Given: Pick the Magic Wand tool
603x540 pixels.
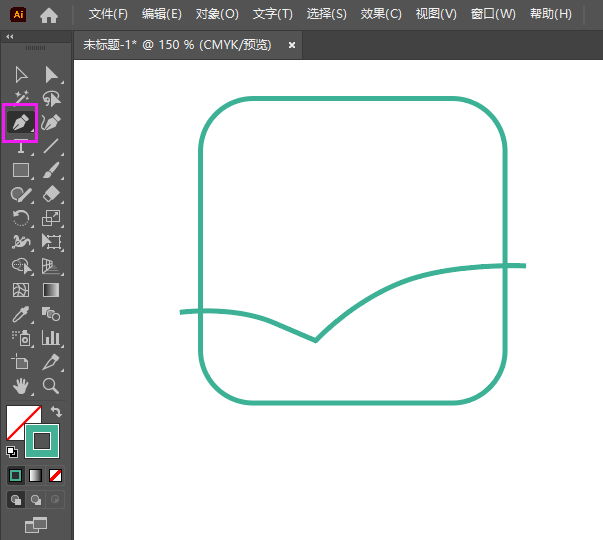Looking at the screenshot, I should [x=20, y=98].
